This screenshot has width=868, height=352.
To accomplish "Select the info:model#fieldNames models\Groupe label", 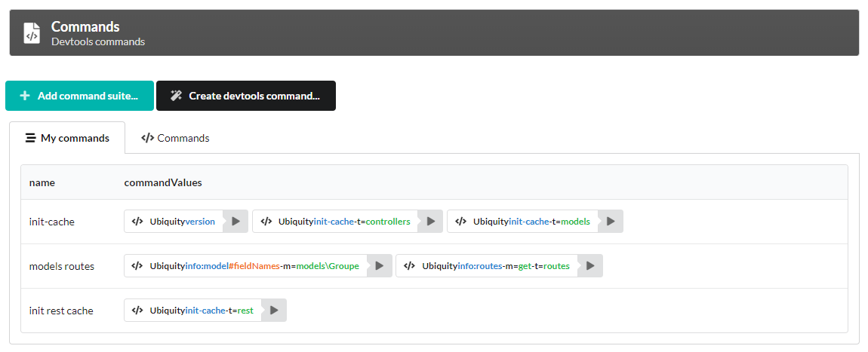I will [x=254, y=266].
